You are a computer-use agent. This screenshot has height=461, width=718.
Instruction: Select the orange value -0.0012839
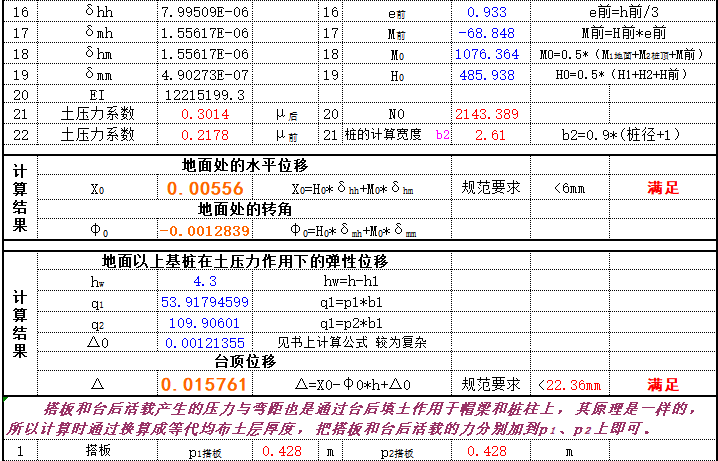click(x=205, y=230)
